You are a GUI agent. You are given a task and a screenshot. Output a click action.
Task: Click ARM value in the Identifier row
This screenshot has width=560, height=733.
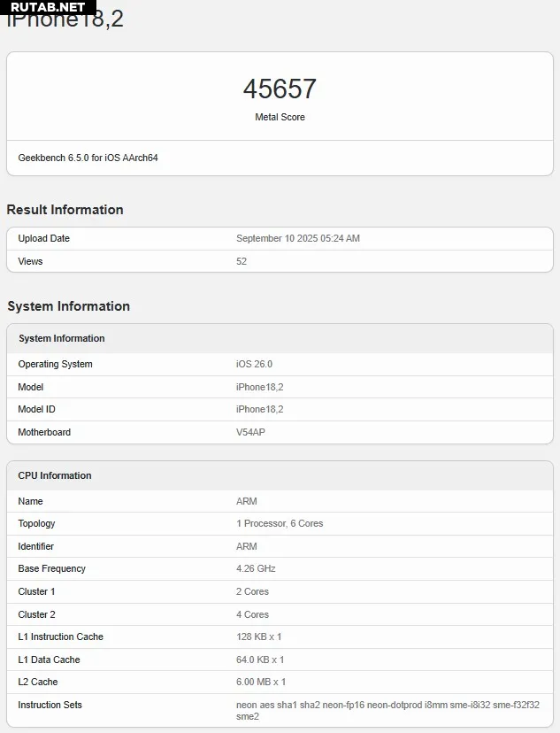click(x=247, y=546)
